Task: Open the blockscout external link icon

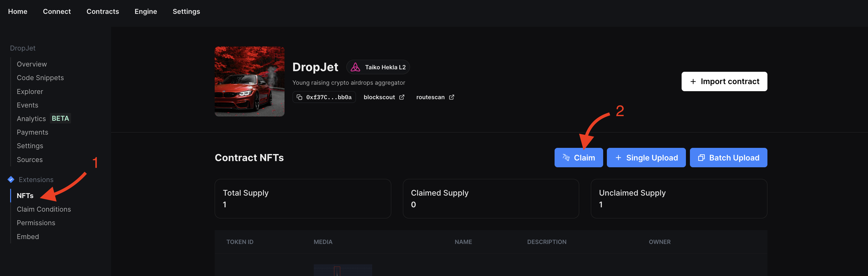Action: (x=402, y=97)
